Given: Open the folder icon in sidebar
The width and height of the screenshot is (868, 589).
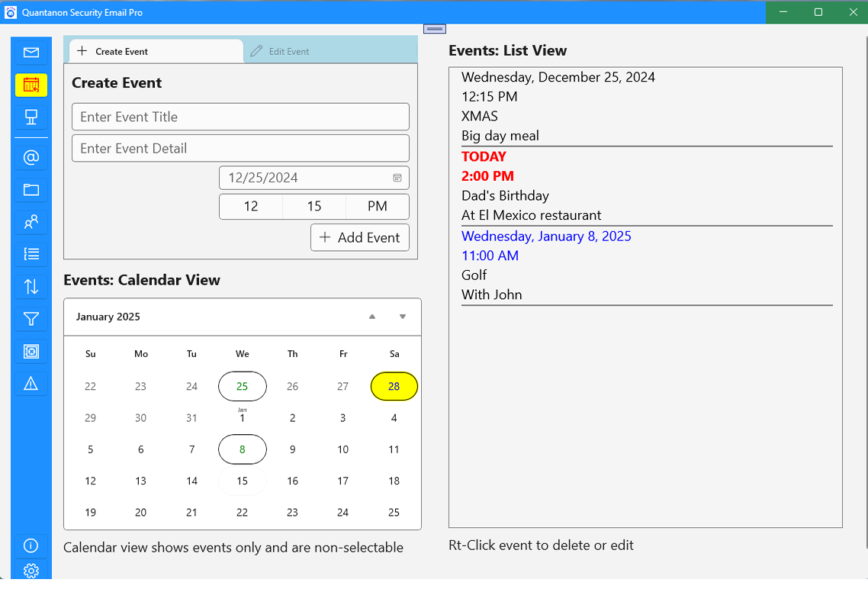Looking at the screenshot, I should (31, 190).
